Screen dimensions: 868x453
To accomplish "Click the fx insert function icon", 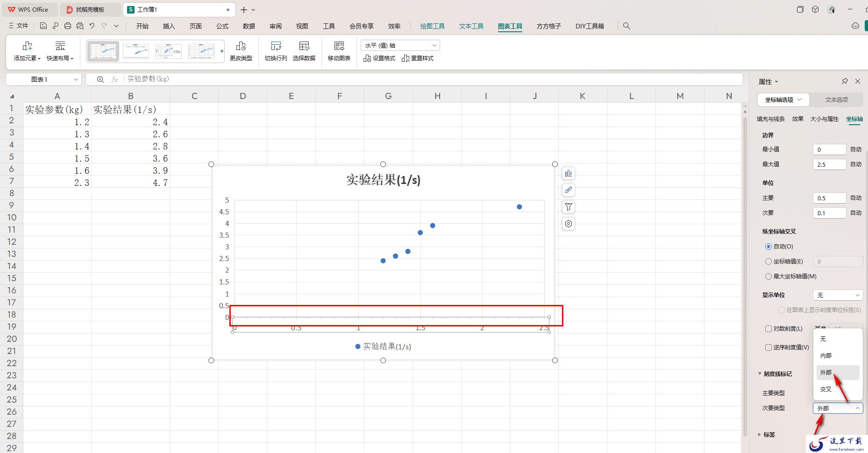I will [114, 79].
